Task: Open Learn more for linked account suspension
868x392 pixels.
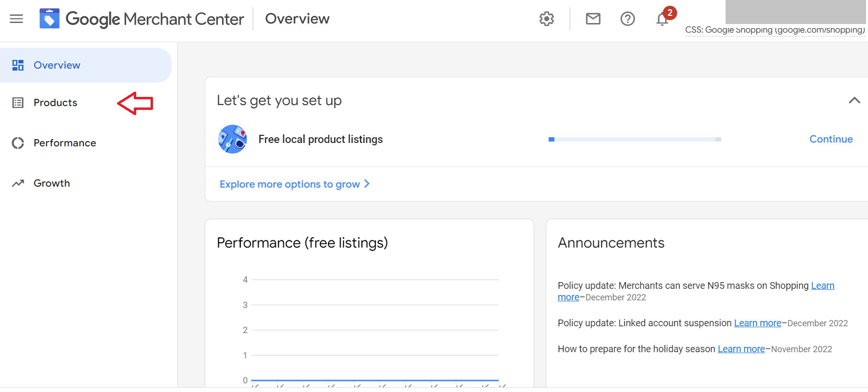Action: (758, 323)
